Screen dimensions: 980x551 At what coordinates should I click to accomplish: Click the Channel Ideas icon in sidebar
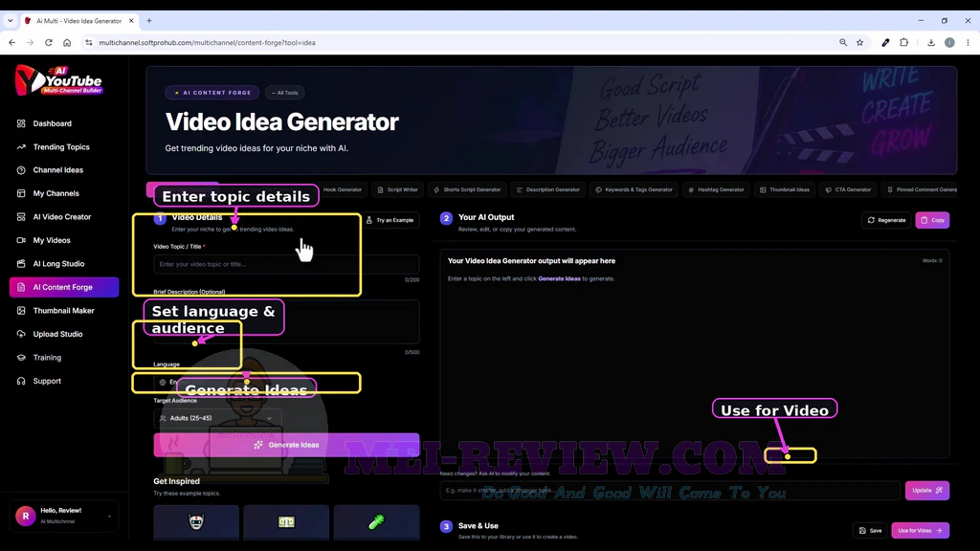(21, 170)
